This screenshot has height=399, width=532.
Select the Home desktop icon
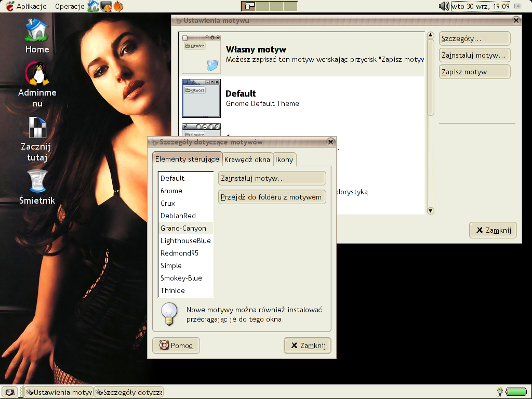pos(37,36)
